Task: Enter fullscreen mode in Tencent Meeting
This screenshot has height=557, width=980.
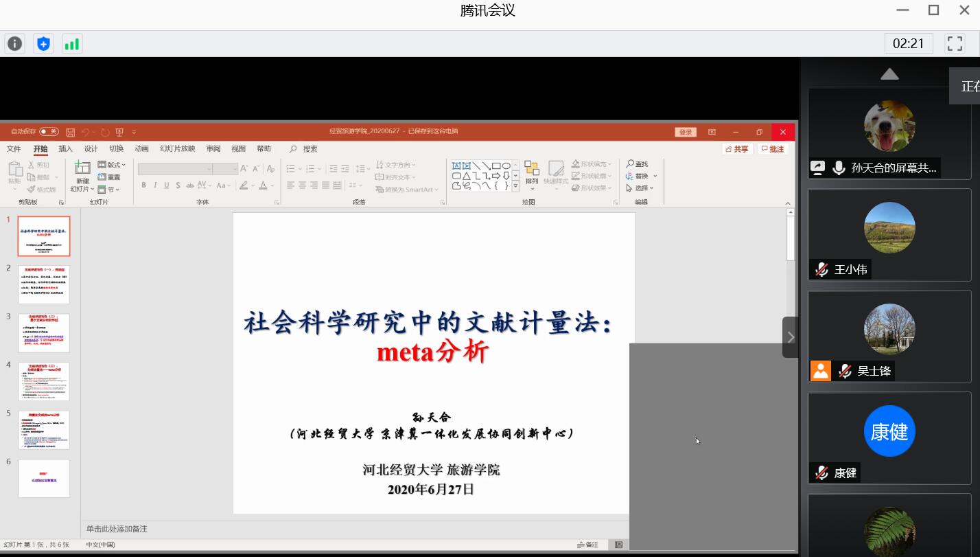Action: click(x=955, y=44)
